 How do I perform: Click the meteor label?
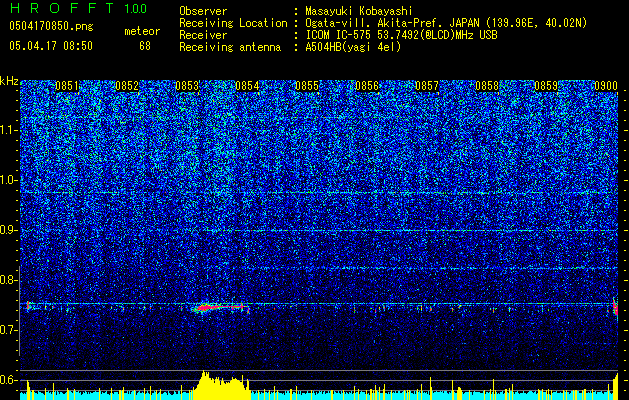(142, 31)
